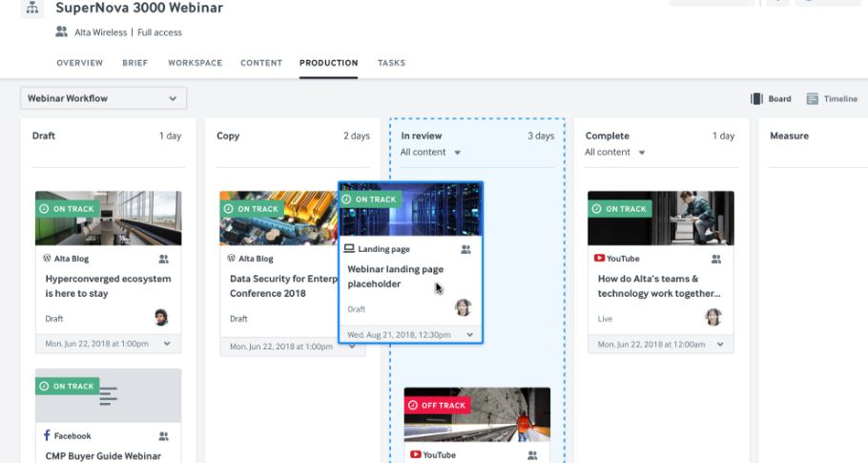This screenshot has width=868, height=463.
Task: Click assignee avatar on Hyperconverged ecosystem card
Action: pyautogui.click(x=161, y=317)
